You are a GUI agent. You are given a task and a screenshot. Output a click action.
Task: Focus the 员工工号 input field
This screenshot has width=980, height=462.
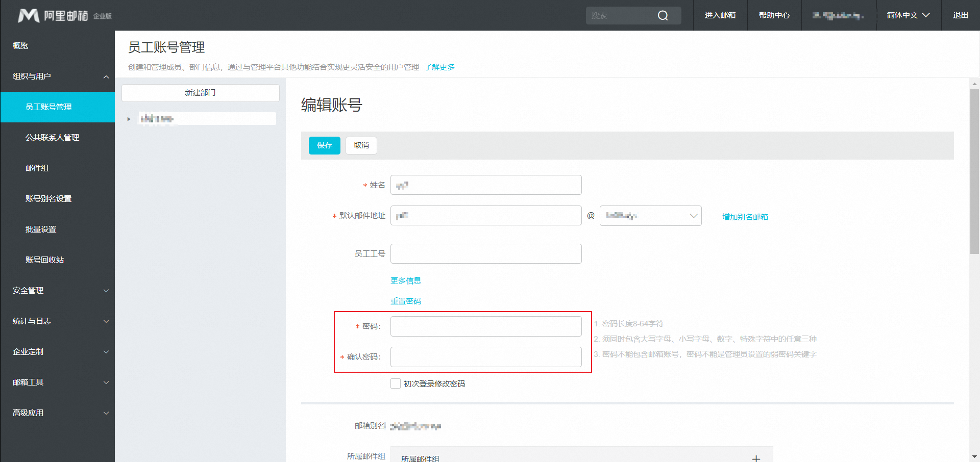tap(486, 253)
